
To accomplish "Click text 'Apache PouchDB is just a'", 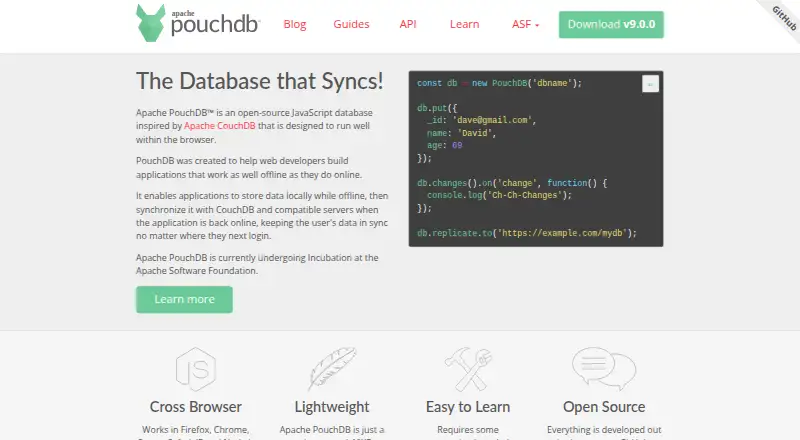I will tap(332, 430).
